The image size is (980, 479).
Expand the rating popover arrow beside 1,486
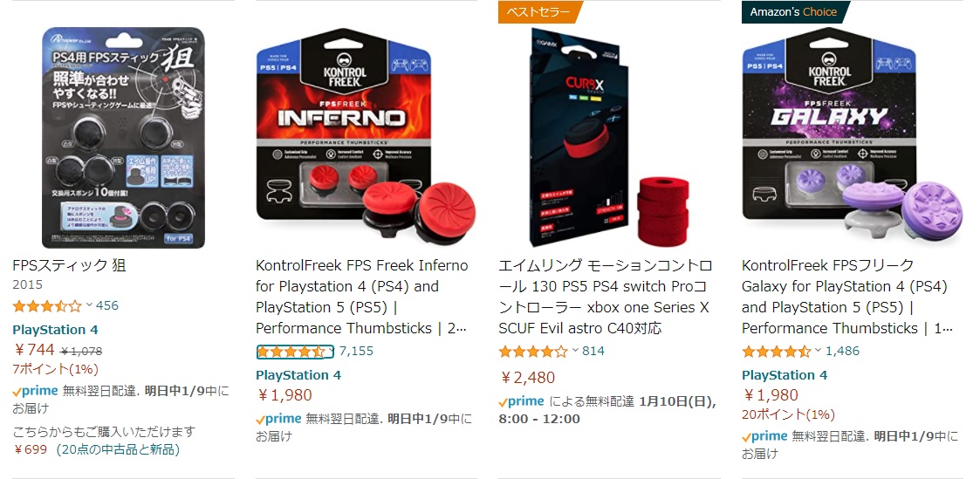tap(819, 351)
